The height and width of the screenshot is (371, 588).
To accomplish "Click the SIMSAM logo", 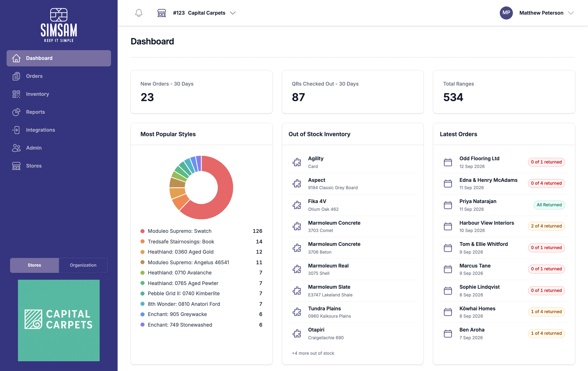I will 59,25.
